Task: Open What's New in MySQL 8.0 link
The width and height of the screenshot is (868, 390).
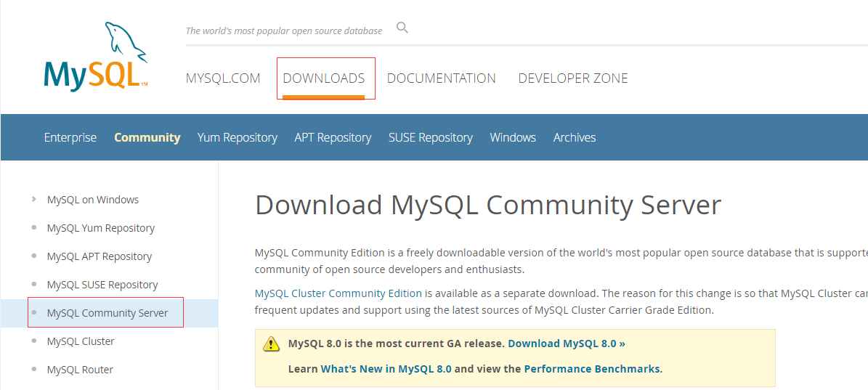Action: tap(386, 369)
